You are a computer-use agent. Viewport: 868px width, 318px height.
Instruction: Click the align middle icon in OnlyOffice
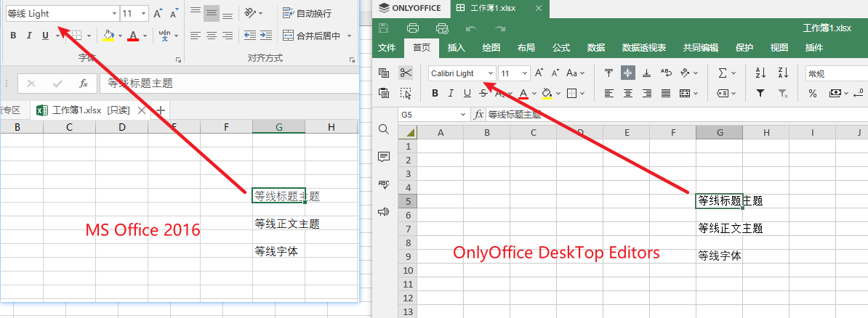click(628, 73)
